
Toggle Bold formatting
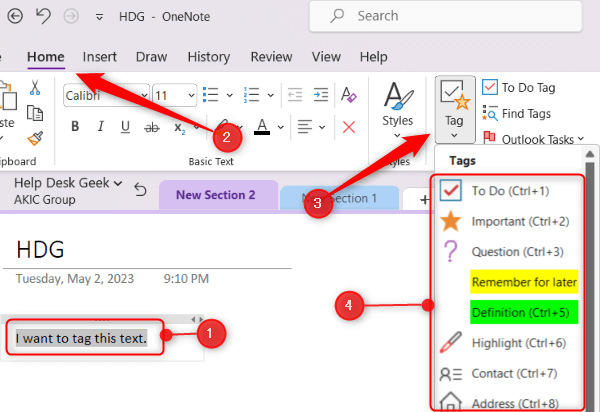75,126
